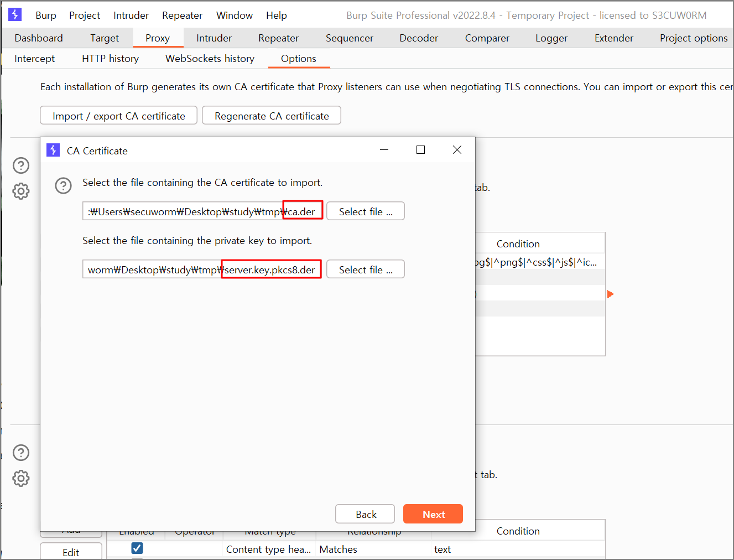Click the CA Certificate dialog logo icon
Screen dimensions: 734x560
[x=53, y=150]
